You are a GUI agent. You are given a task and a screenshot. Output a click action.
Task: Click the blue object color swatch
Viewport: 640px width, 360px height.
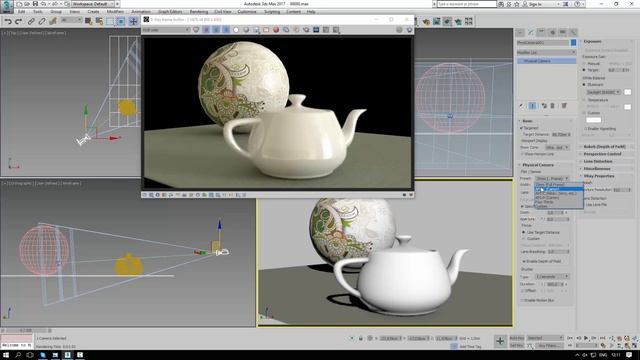pos(573,42)
